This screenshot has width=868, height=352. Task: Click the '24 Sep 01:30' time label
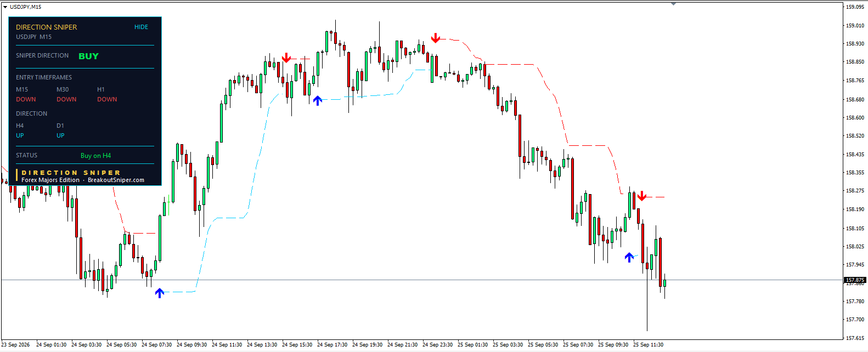51,345
